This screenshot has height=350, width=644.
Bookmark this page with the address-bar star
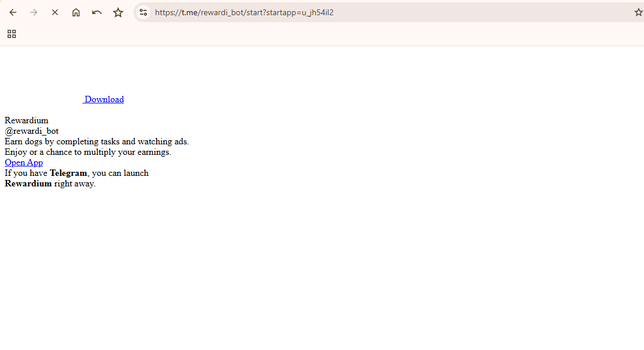pos(638,12)
